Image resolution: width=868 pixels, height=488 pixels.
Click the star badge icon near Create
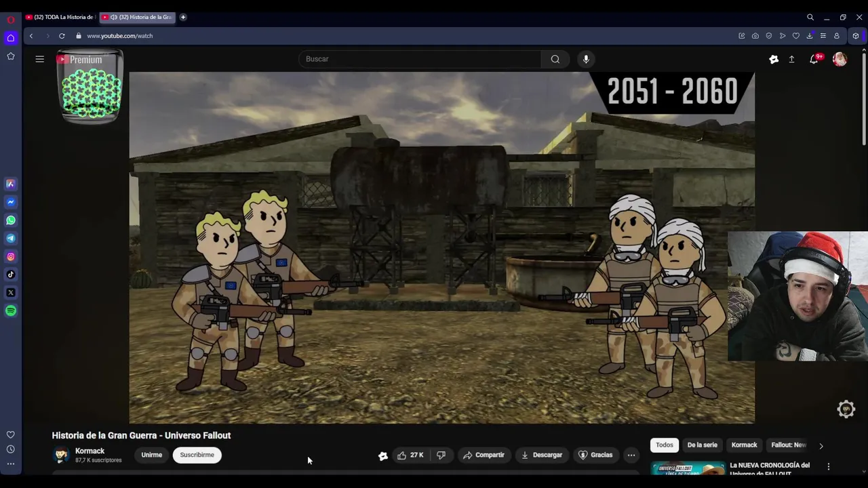point(774,59)
